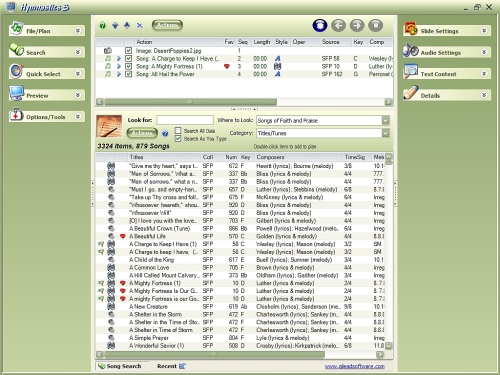Toggle checkbox for Song: A Mighty Fortress (1)
The height and width of the screenshot is (375, 500).
click(128, 66)
